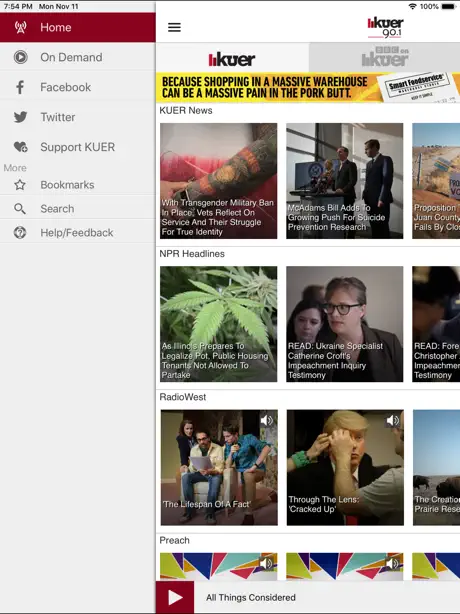Check the battery indicator in status bar
The height and width of the screenshot is (614, 460).
click(x=448, y=6)
